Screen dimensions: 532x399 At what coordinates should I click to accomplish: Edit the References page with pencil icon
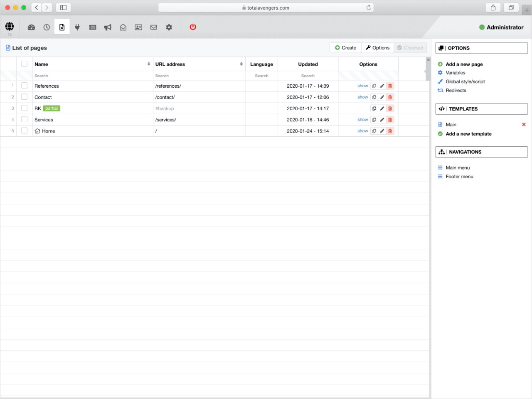point(382,86)
